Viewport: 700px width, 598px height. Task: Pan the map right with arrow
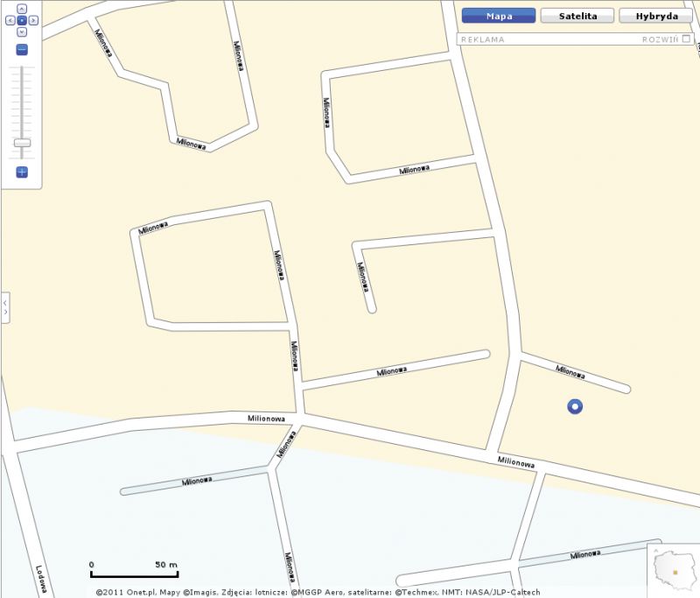point(33,20)
